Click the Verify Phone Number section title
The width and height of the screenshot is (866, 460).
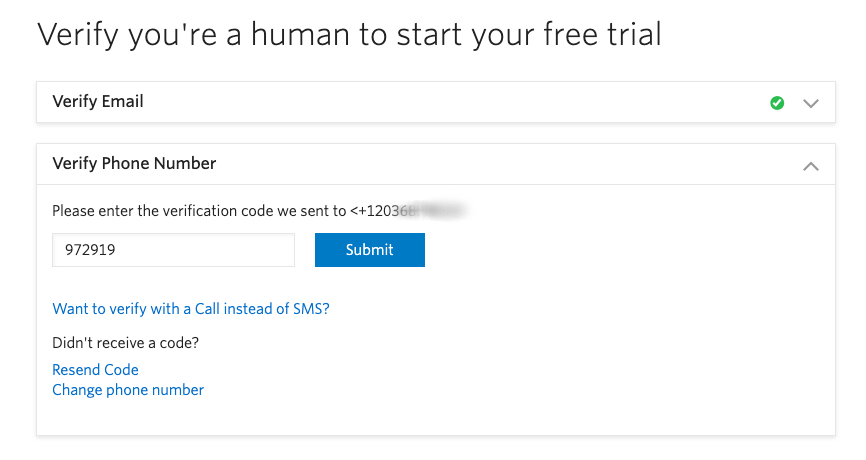tap(134, 163)
